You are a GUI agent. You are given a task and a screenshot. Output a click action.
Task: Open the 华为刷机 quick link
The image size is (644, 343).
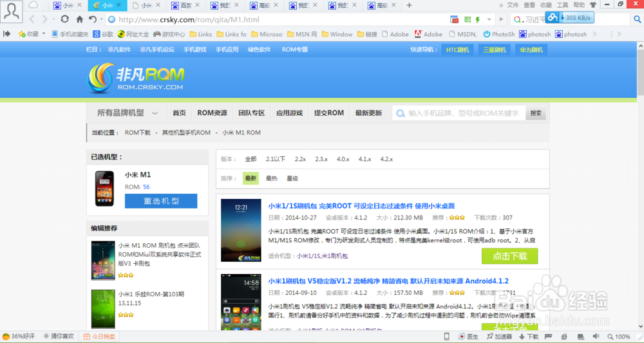531,50
